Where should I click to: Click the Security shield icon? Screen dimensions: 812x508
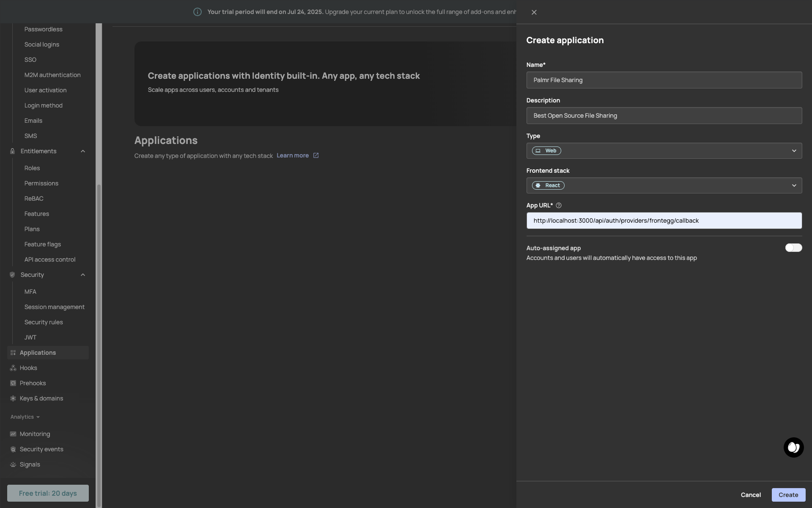(12, 275)
